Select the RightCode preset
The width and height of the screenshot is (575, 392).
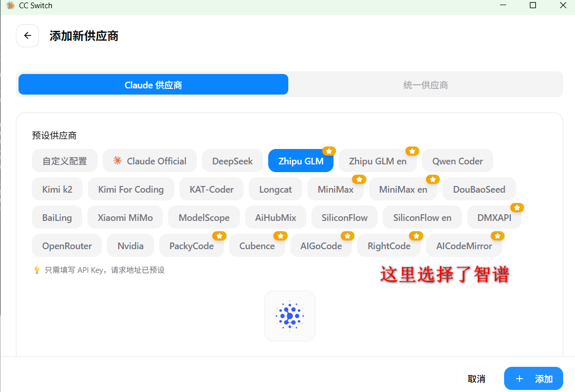389,246
